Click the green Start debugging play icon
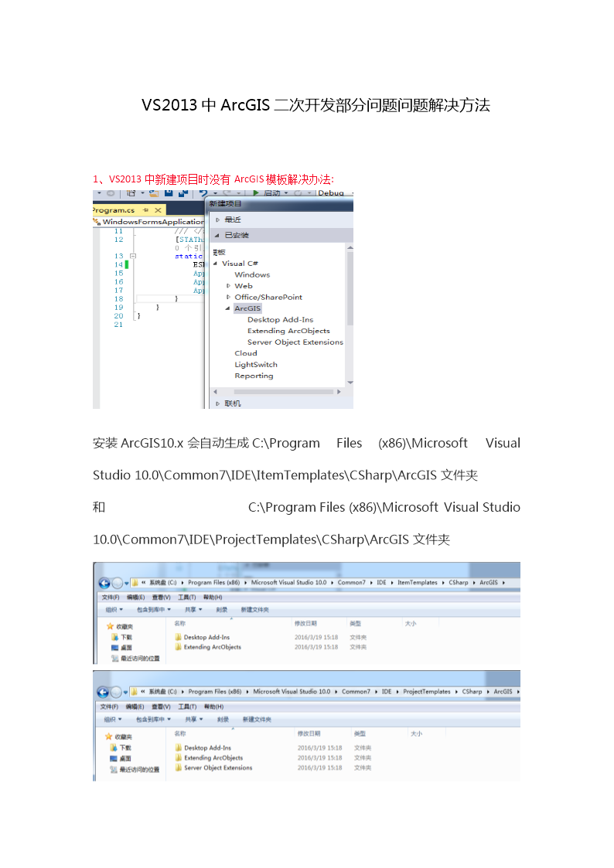Image resolution: width=614 pixels, height=868 pixels. tap(256, 192)
